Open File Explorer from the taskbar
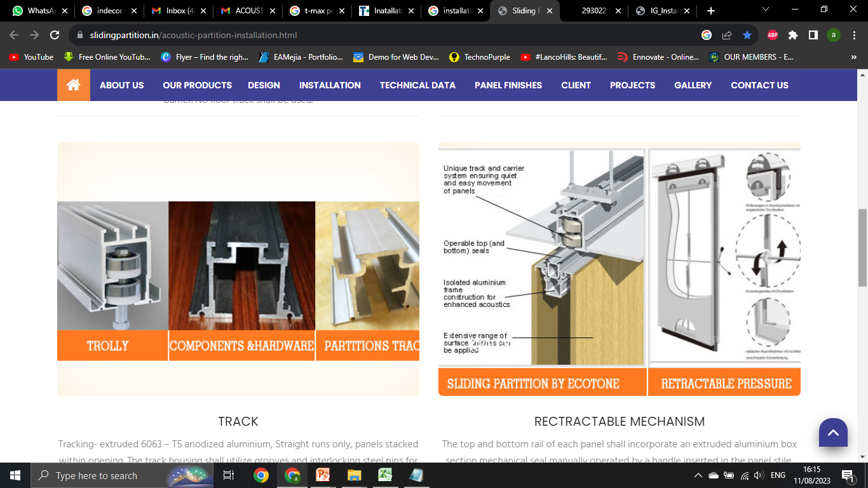Screen dimensions: 868x488 pyautogui.click(x=354, y=475)
